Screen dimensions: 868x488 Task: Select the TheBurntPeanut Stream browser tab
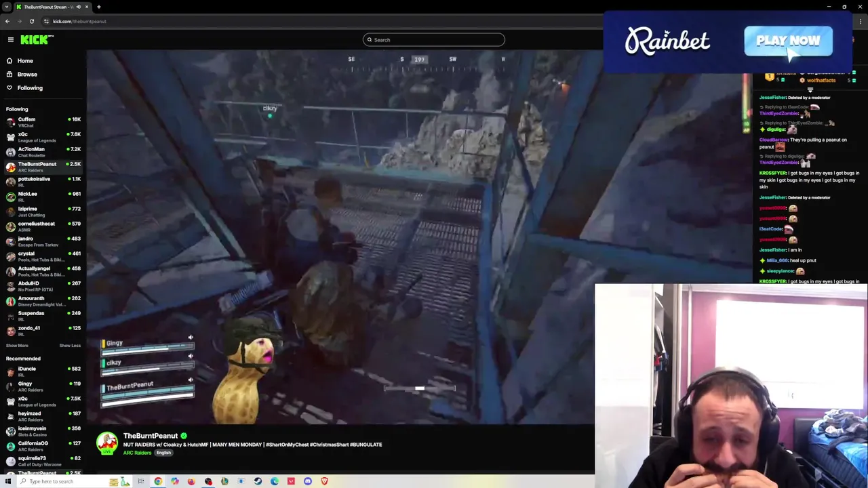pyautogui.click(x=47, y=7)
